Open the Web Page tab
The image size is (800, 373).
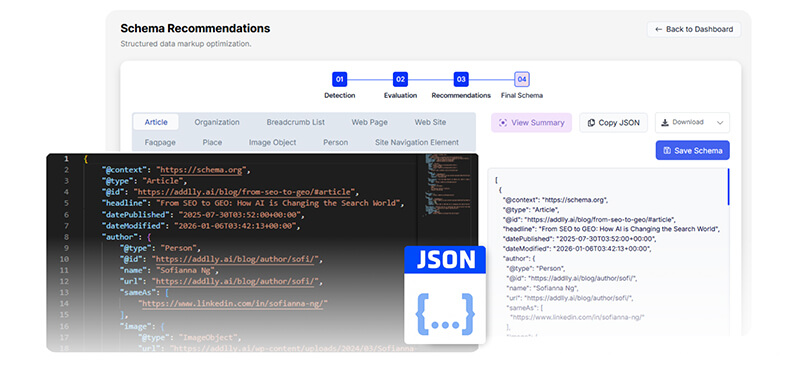(369, 122)
